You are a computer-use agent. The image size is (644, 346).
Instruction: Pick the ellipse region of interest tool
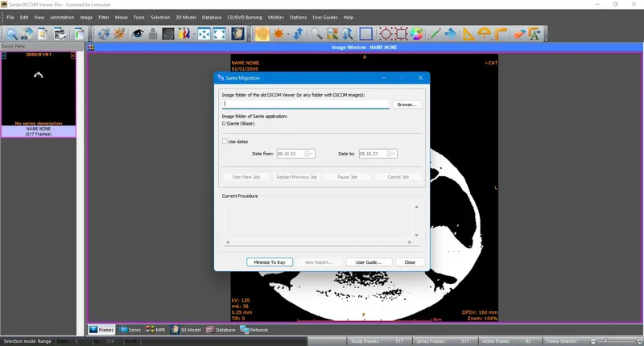click(386, 34)
